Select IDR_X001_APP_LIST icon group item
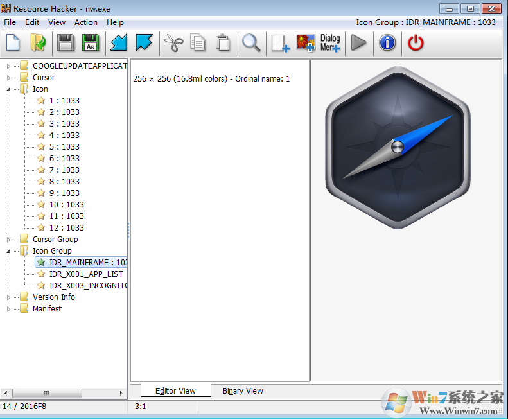Screen dimensions: 508x420 [x=85, y=274]
